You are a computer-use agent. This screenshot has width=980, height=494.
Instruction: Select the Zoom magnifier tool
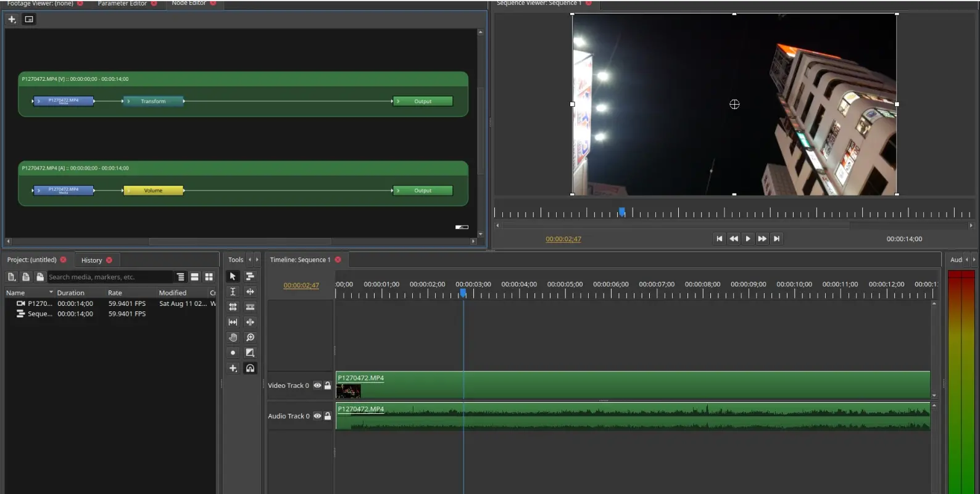click(250, 337)
